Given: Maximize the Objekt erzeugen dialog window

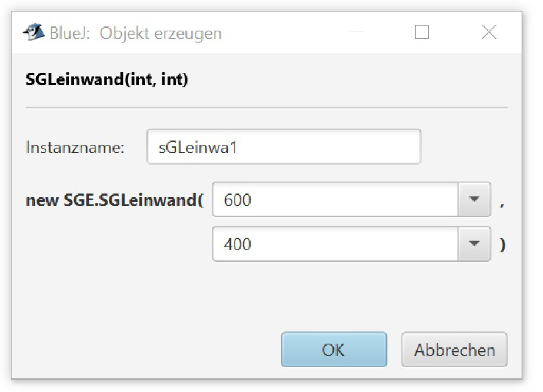Looking at the screenshot, I should tap(422, 32).
